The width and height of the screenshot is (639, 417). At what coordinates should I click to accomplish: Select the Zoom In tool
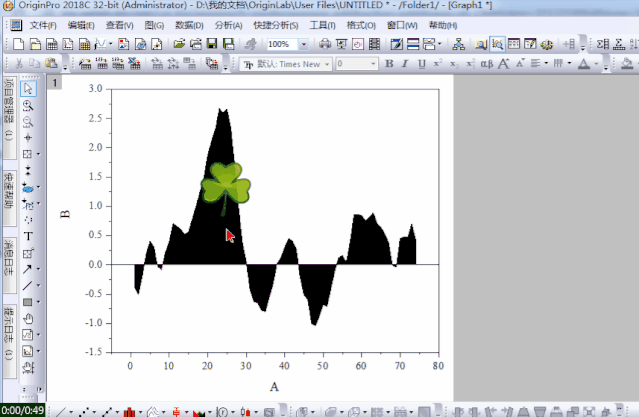[28, 105]
